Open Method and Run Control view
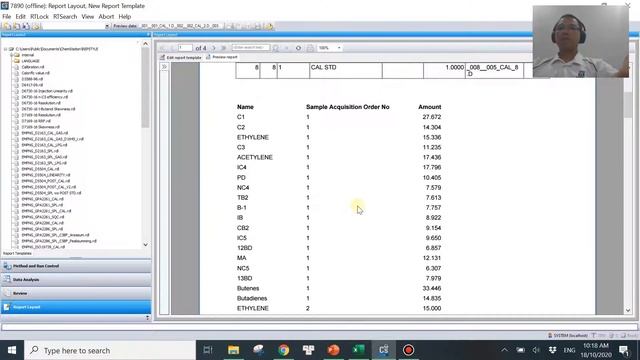This screenshot has height=360, width=640. (76, 266)
